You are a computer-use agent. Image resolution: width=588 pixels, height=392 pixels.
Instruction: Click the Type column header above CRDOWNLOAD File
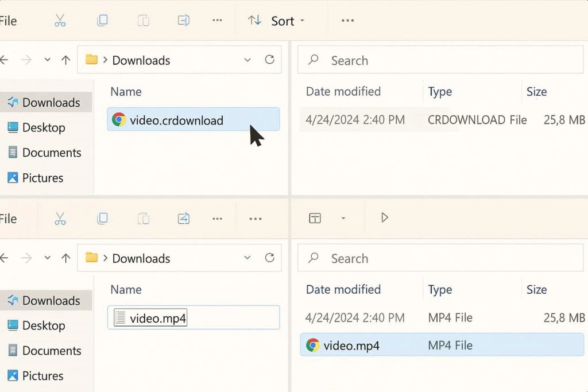click(440, 92)
